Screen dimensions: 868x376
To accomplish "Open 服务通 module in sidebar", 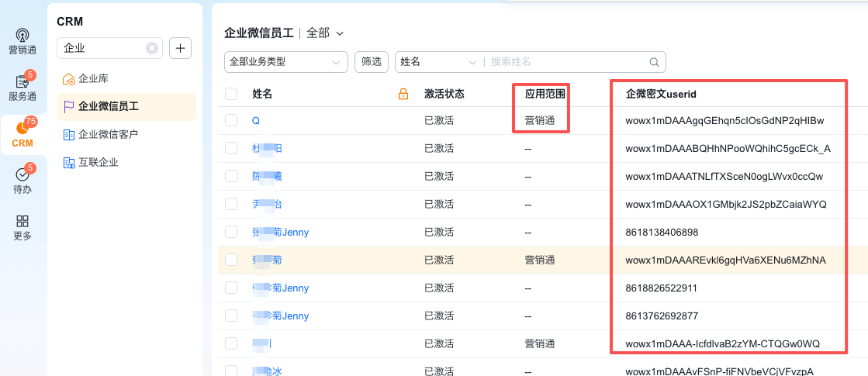I will 22,88.
